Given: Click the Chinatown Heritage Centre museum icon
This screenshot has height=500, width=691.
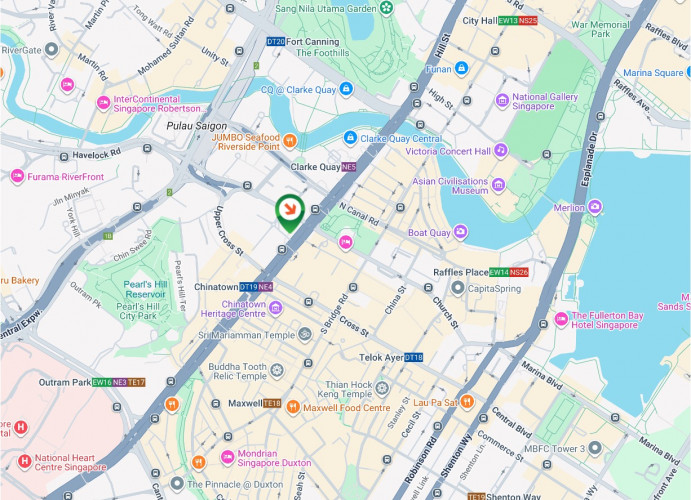Looking at the screenshot, I should [276, 308].
